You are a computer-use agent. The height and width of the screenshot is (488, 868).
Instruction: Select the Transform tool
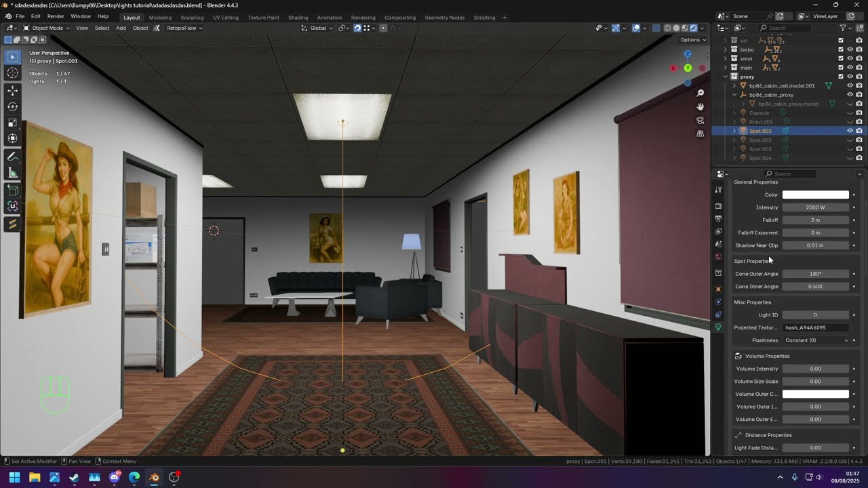pos(12,138)
